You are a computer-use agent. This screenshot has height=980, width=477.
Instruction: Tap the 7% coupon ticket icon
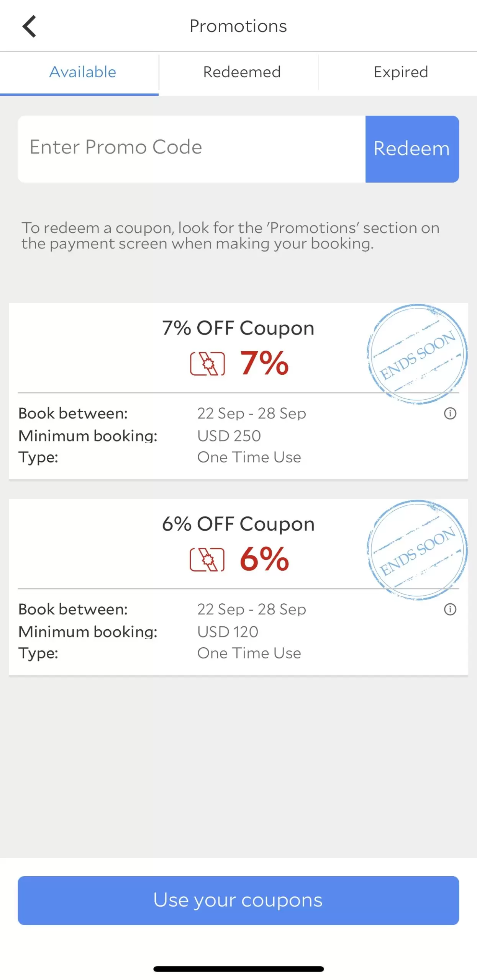207,363
